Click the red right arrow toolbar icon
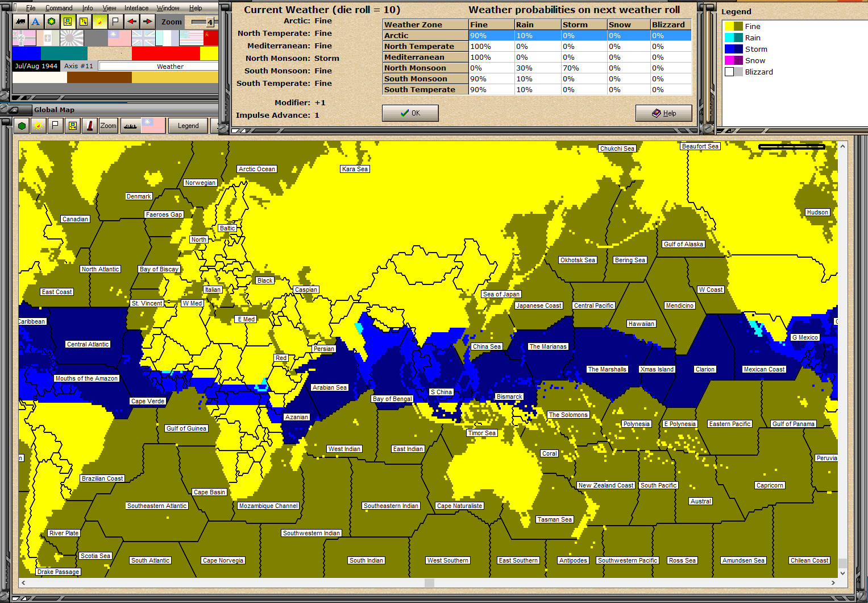This screenshot has width=868, height=603. 147,22
